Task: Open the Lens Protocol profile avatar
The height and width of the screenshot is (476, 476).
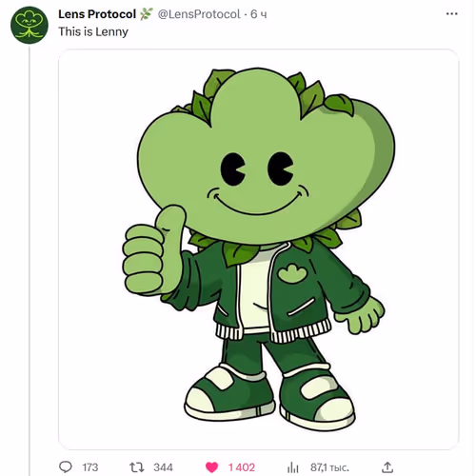Action: (30, 25)
